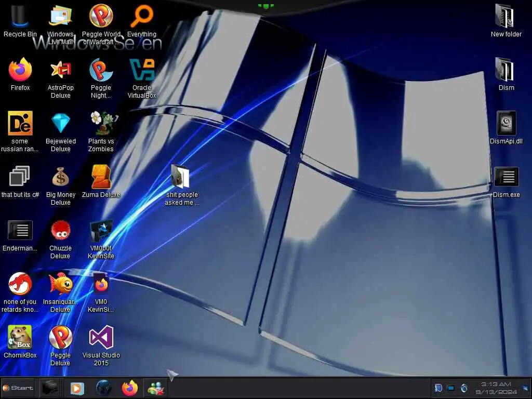532x399 pixels.
Task: Select the folder labeled '...people asked me'
Action: [180, 176]
